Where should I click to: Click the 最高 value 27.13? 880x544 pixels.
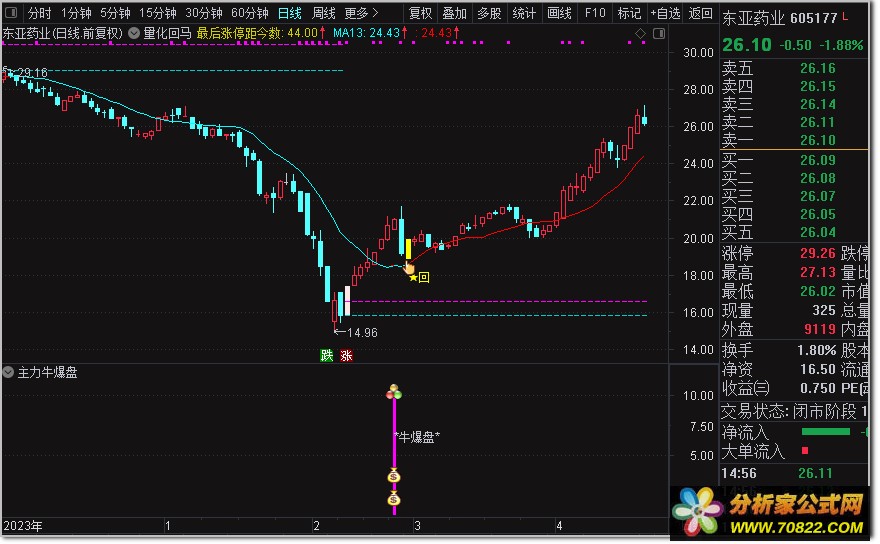[818, 272]
